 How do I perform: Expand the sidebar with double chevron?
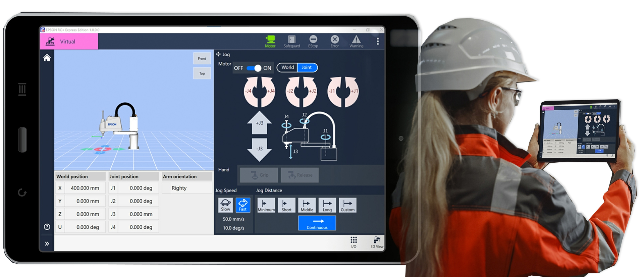point(47,244)
